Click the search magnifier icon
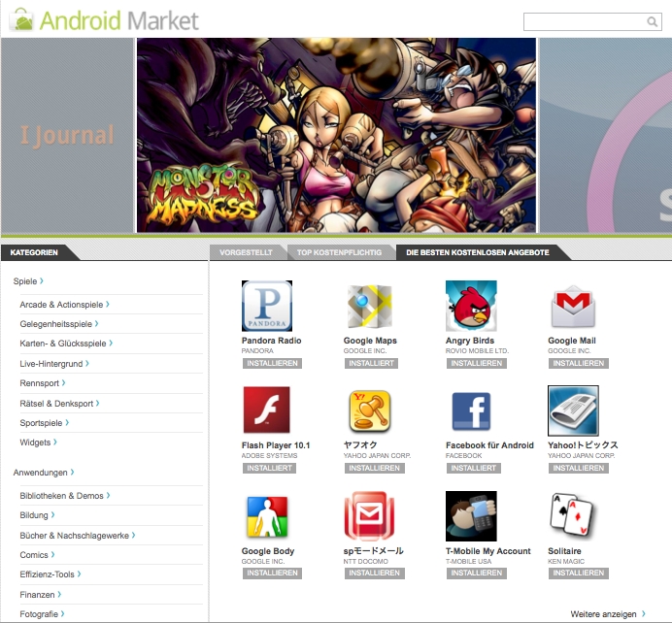Image resolution: width=672 pixels, height=623 pixels. [x=652, y=21]
